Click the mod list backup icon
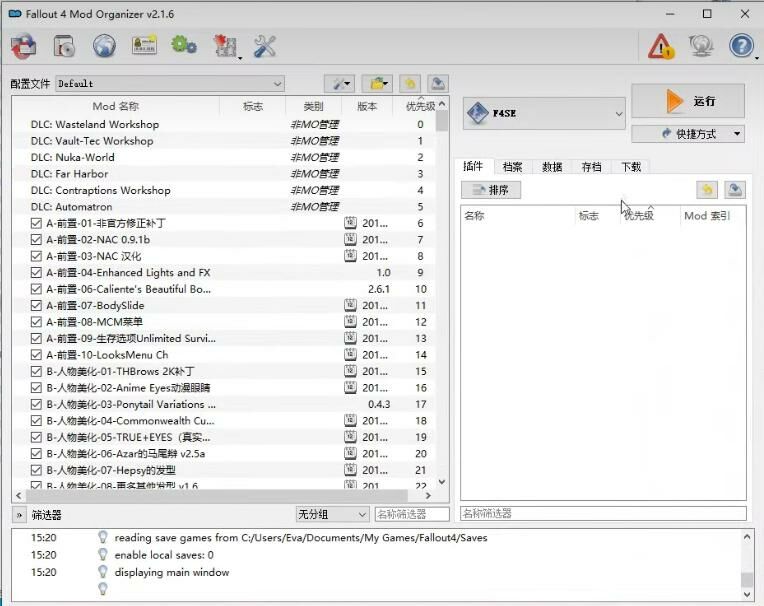The image size is (764, 606). pos(437,84)
